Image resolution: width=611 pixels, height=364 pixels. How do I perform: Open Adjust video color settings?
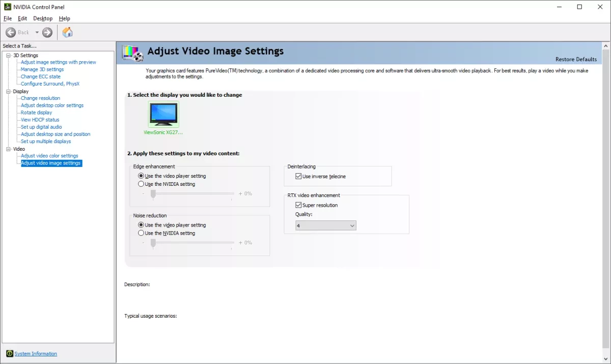(49, 156)
